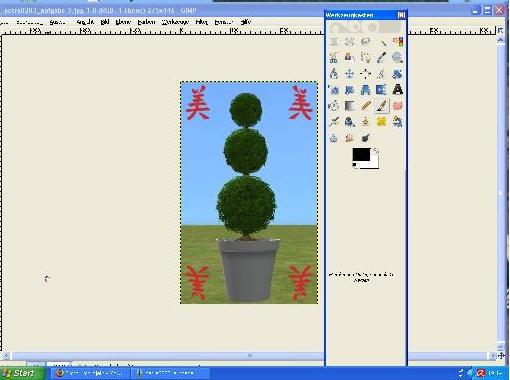The image size is (510, 380).
Task: Open the Ansicht menu
Action: [85, 22]
